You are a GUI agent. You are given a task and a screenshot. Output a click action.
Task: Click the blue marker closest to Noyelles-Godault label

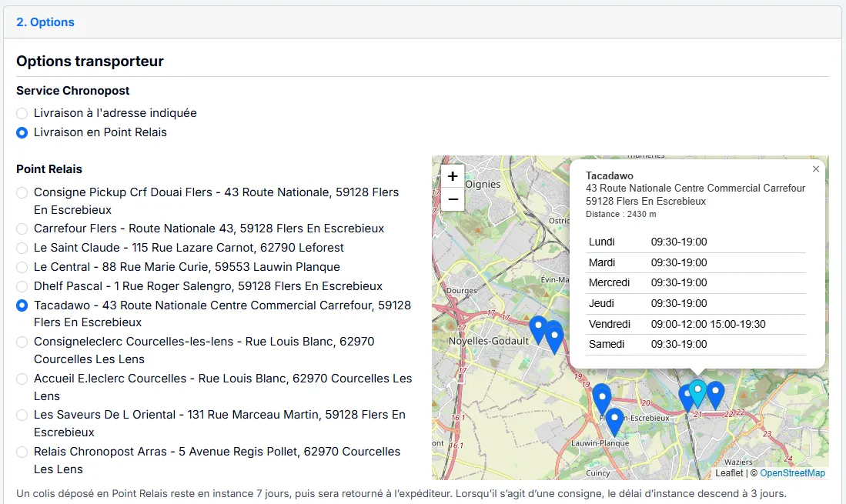[539, 328]
